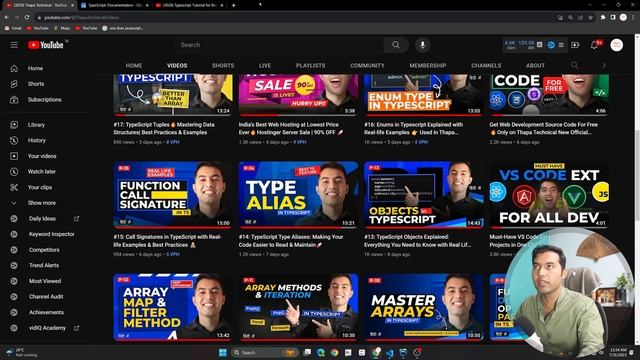Click the search magnifier button
The image size is (640, 360).
[x=396, y=45]
